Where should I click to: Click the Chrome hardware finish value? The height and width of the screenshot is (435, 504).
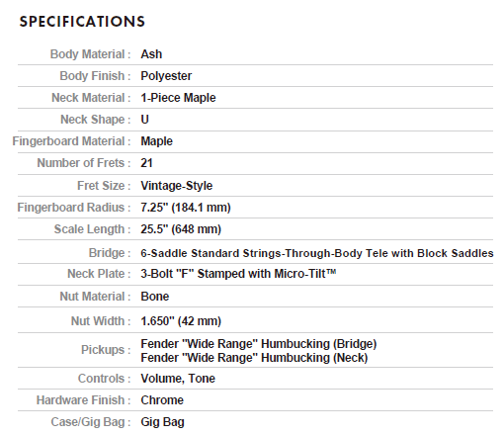162,400
